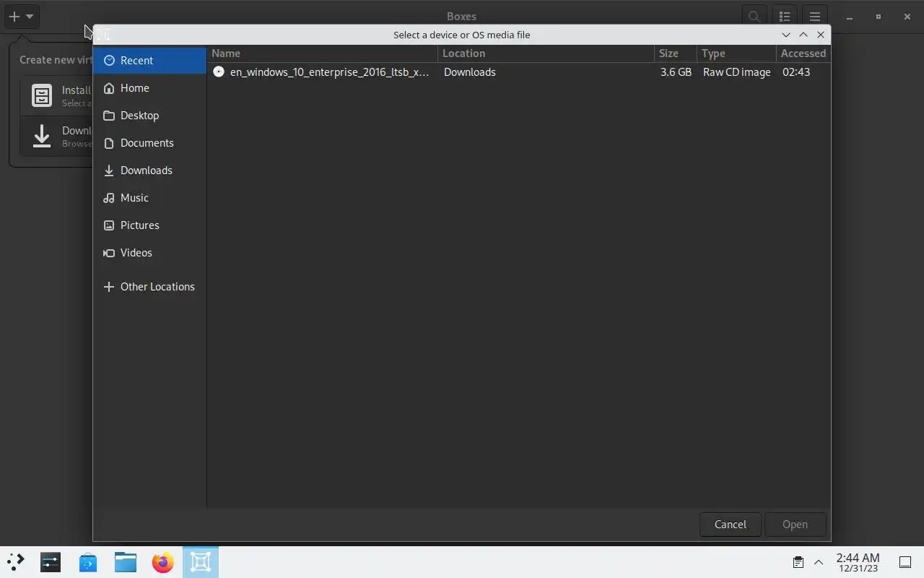This screenshot has height=578, width=924.
Task: Click the search icon in Boxes header
Action: (x=754, y=16)
